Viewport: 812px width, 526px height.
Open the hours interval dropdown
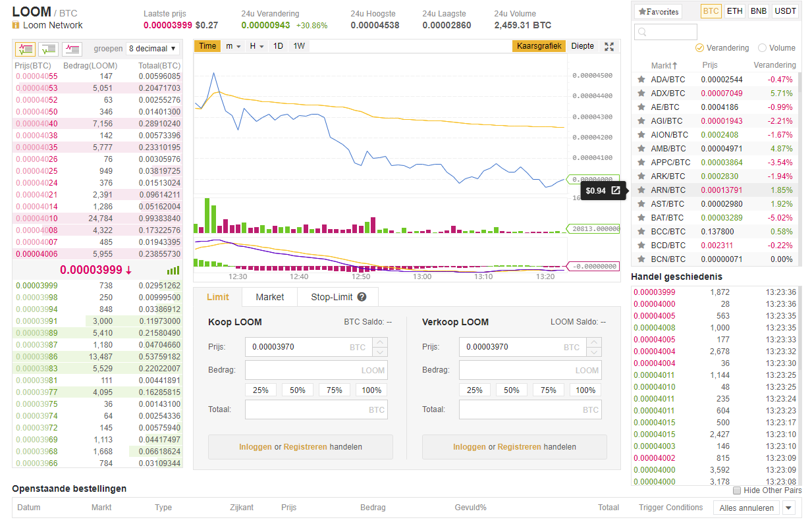[x=257, y=46]
